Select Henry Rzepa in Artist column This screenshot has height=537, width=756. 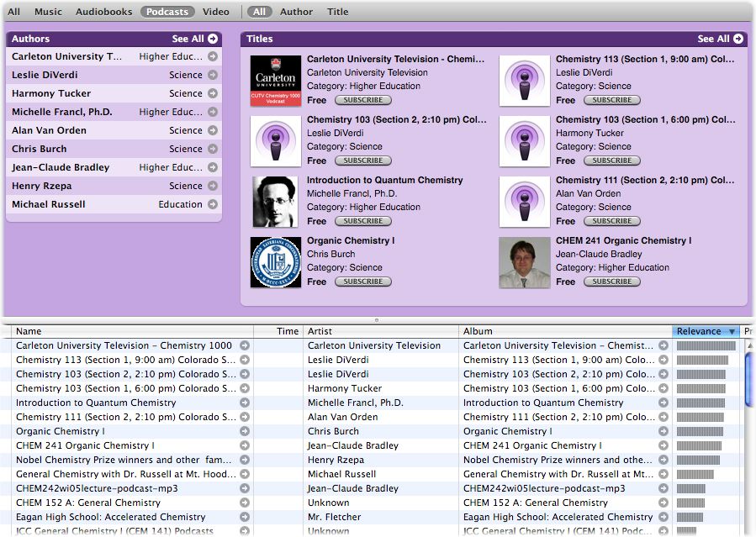[336, 460]
